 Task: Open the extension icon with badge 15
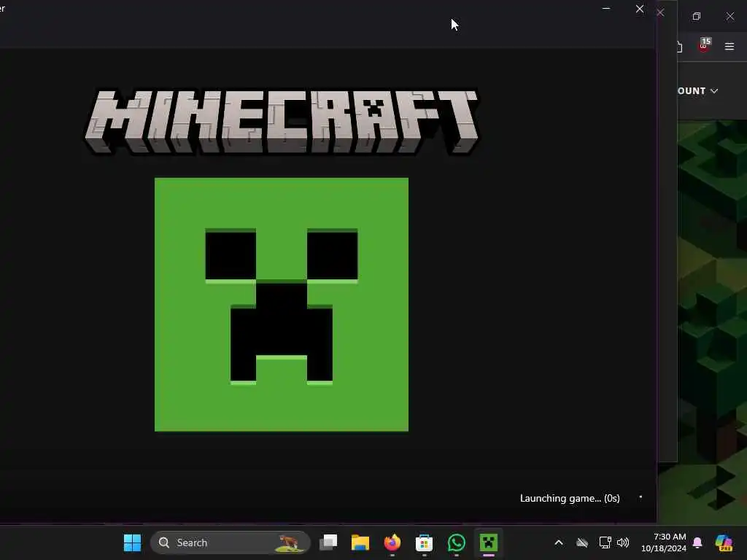click(x=704, y=46)
